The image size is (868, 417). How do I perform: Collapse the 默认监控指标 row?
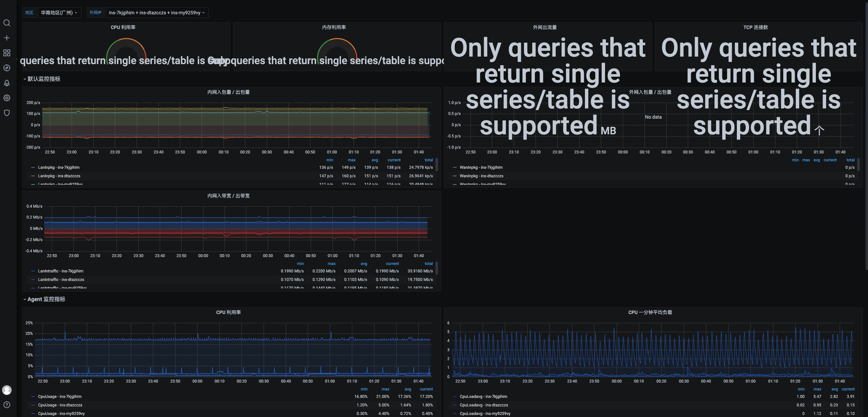tap(44, 79)
